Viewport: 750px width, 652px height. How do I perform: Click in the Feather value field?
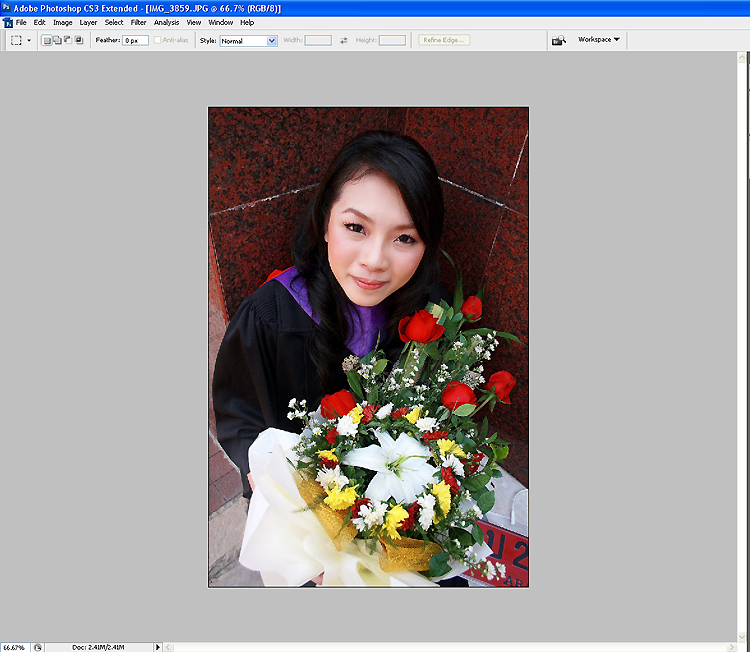(x=135, y=41)
